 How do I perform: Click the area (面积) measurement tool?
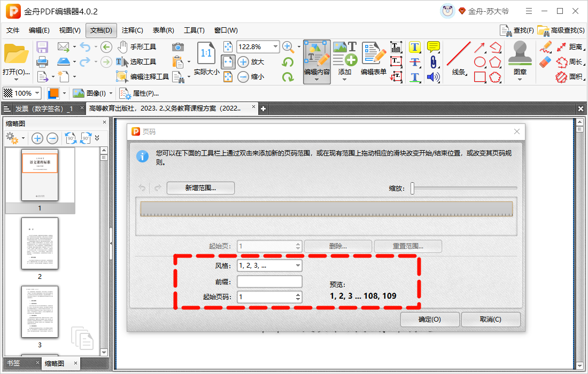[x=570, y=77]
